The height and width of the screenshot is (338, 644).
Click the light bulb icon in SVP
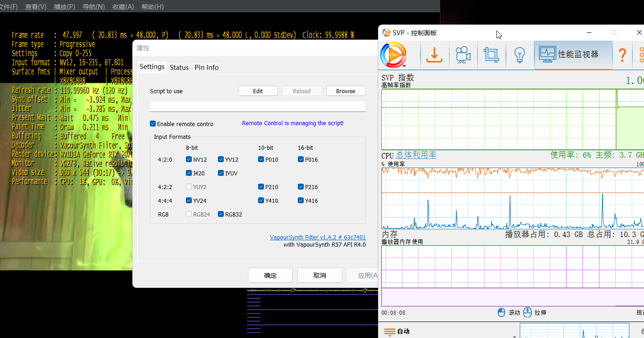(x=520, y=55)
